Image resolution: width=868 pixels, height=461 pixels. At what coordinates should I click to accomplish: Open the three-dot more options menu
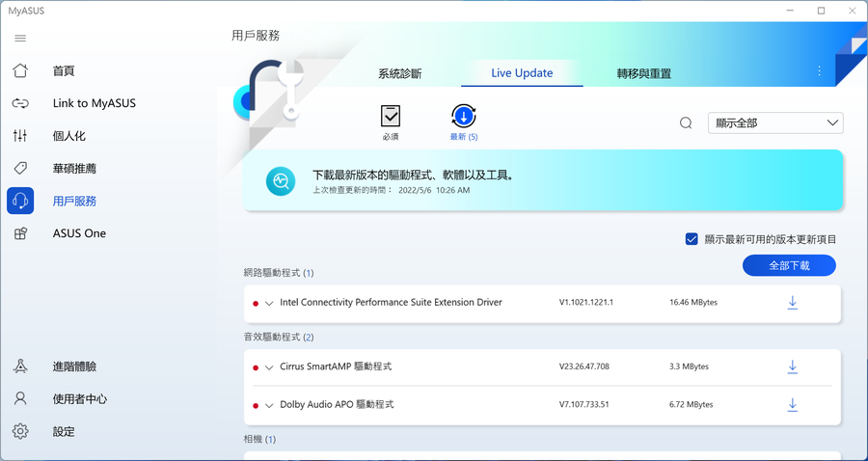tap(820, 71)
